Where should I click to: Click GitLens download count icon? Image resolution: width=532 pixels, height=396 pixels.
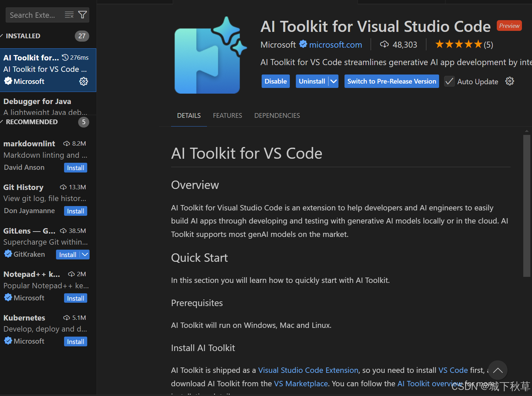click(x=63, y=231)
